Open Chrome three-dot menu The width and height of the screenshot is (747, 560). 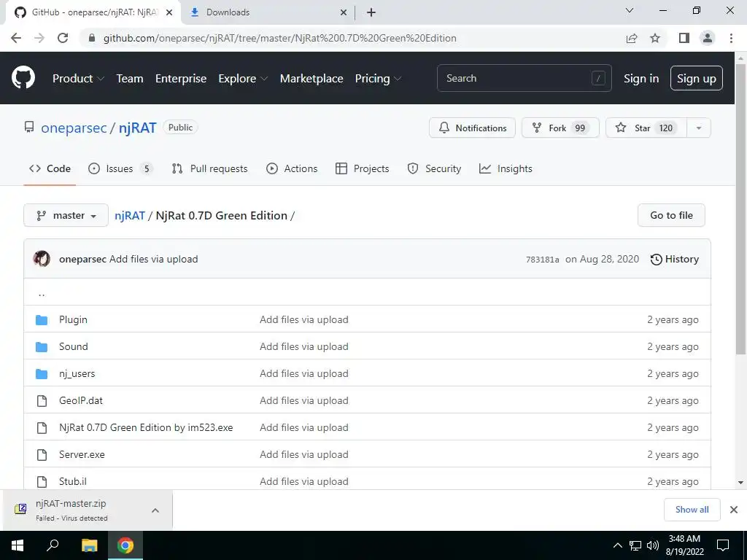pos(731,38)
